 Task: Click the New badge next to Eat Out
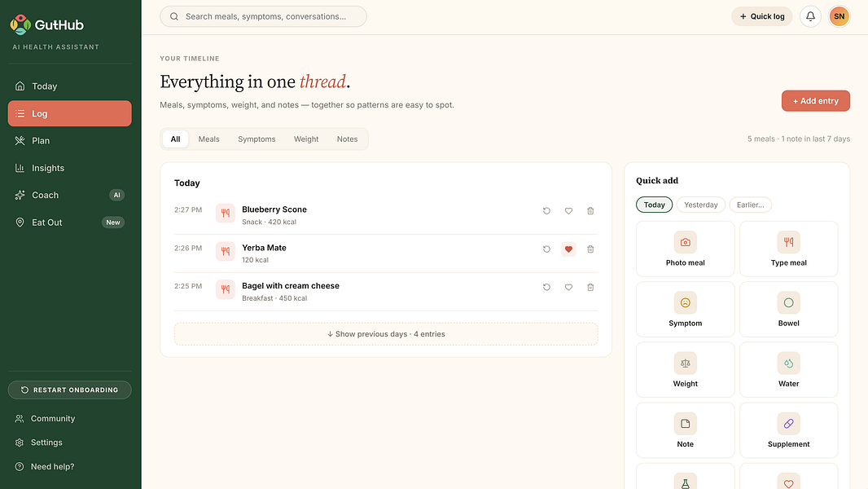coord(113,222)
